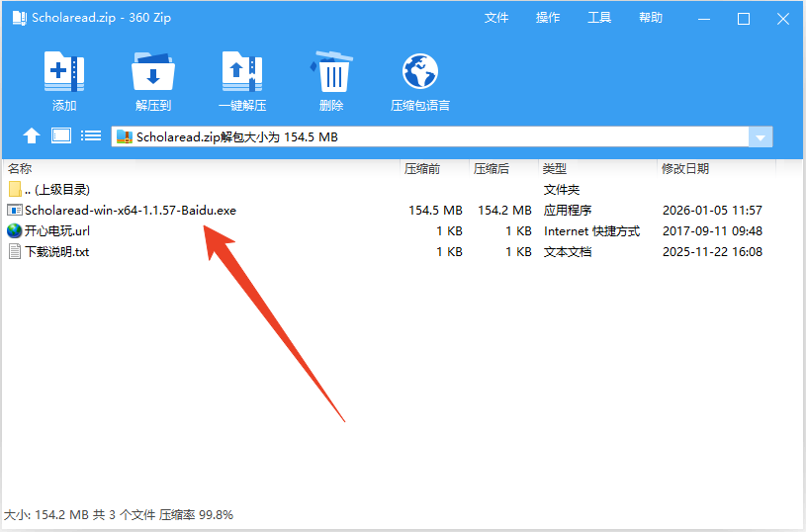Viewport: 806px width, 532px height.
Task: Click the 文本文档 type cell
Action: pyautogui.click(x=568, y=252)
